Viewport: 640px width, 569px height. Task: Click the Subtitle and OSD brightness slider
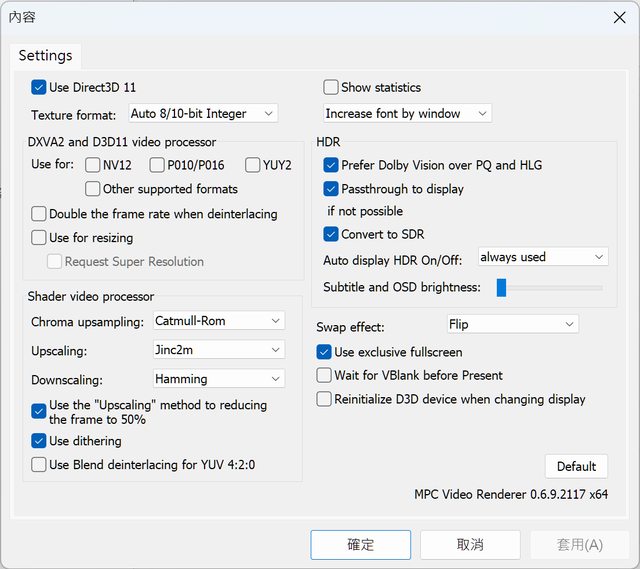point(552,288)
